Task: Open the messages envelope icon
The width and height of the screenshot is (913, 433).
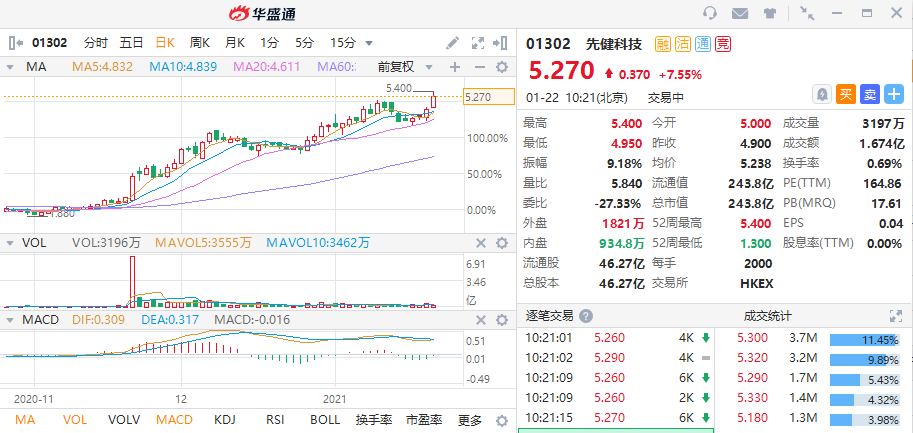Action: (x=739, y=13)
